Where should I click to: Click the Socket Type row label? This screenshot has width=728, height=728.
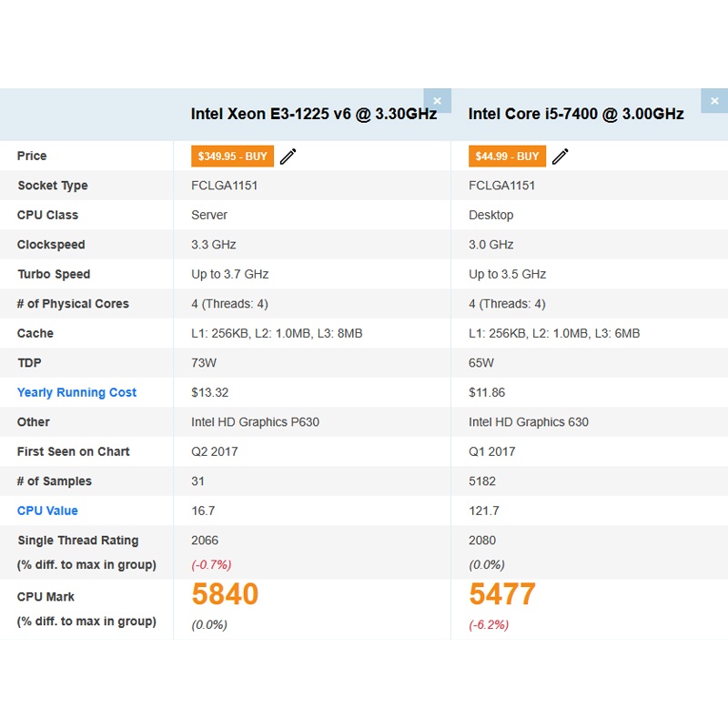[x=53, y=186]
